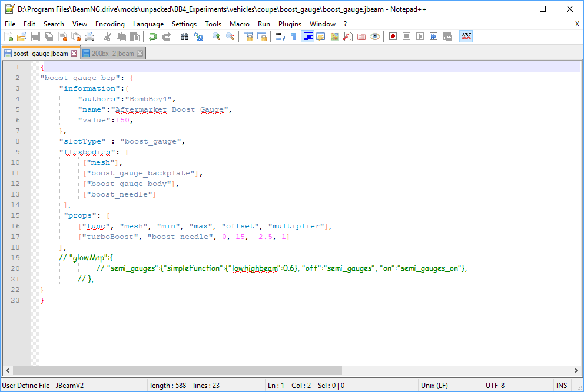This screenshot has width=584, height=392.
Task: Open the Edit menu
Action: (x=29, y=24)
